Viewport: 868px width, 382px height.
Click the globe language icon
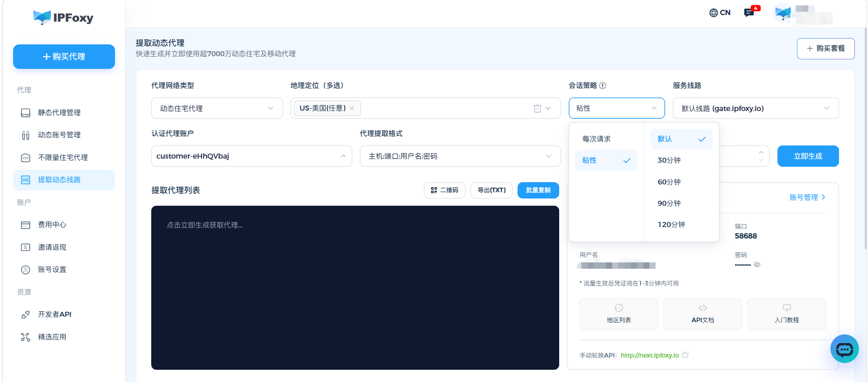pos(714,13)
